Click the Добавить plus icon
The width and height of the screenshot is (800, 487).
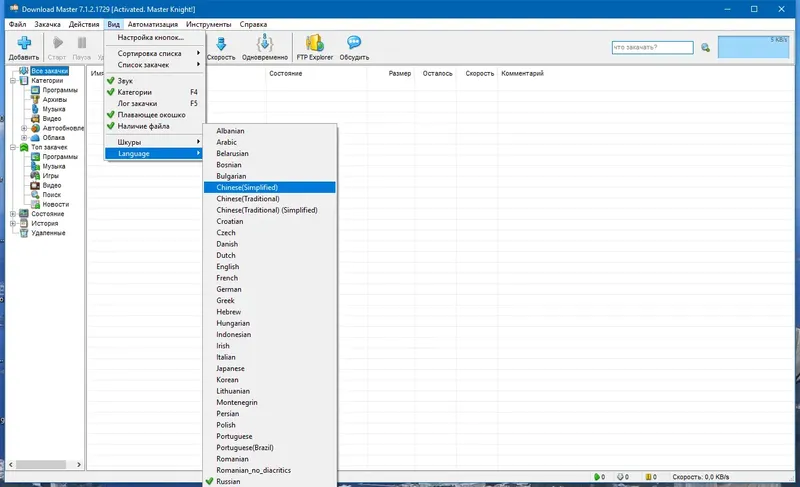point(24,43)
